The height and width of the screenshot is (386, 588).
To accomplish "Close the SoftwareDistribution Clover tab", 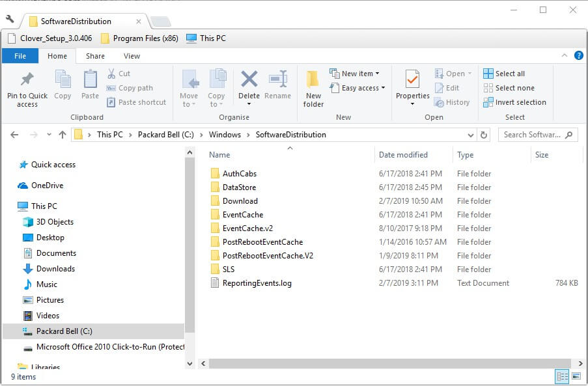I will click(x=139, y=21).
